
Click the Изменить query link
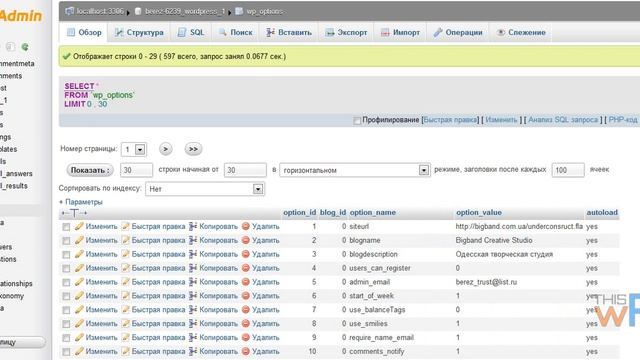pos(501,120)
